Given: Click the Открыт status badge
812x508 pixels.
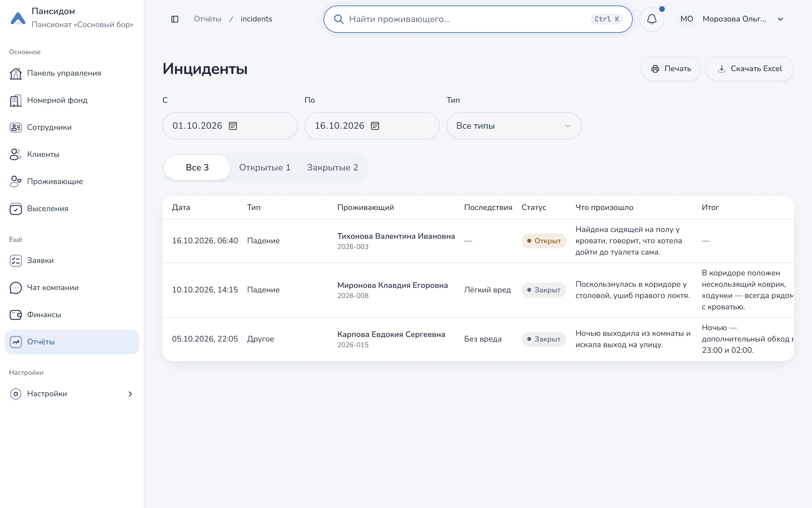Looking at the screenshot, I should coord(544,241).
